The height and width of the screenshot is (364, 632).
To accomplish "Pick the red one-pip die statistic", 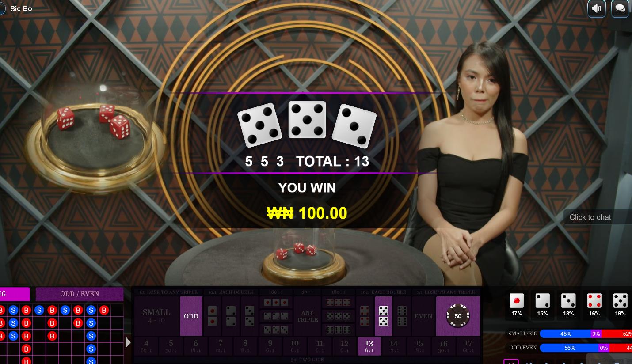I will coord(516,301).
